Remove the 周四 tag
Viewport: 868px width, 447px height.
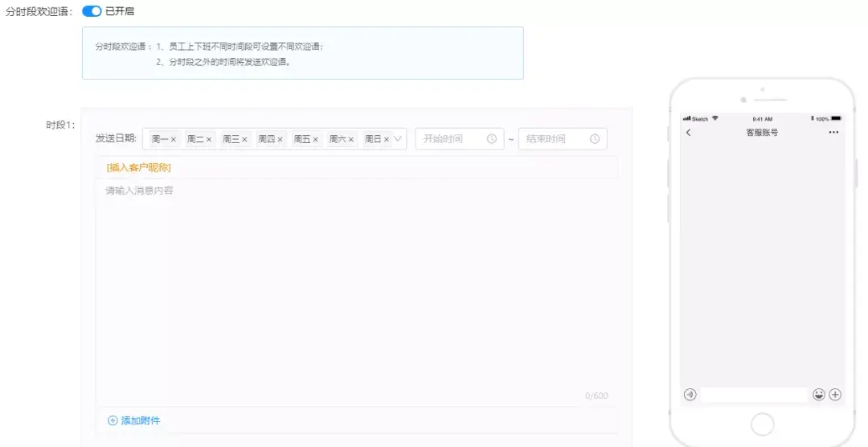[x=280, y=140]
